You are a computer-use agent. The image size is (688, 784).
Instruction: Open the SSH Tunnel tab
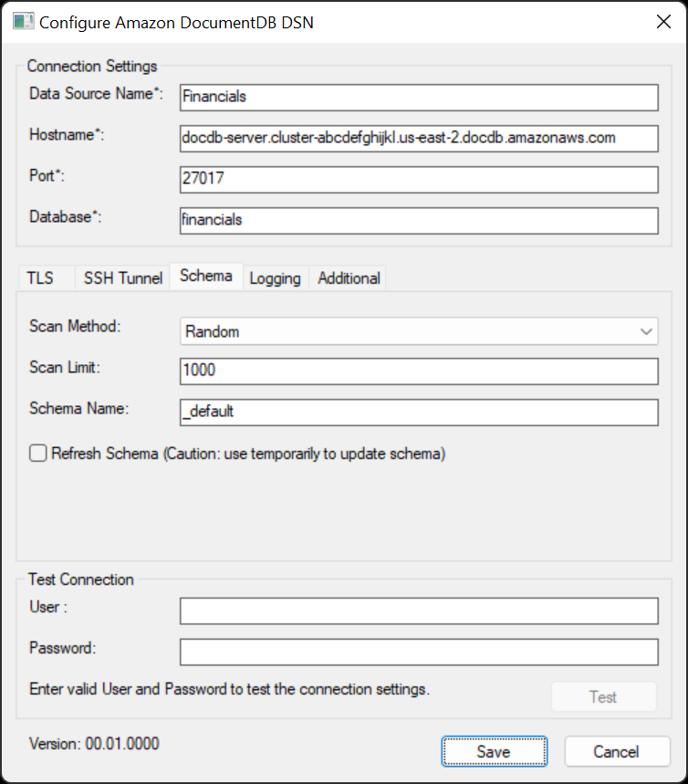point(123,278)
